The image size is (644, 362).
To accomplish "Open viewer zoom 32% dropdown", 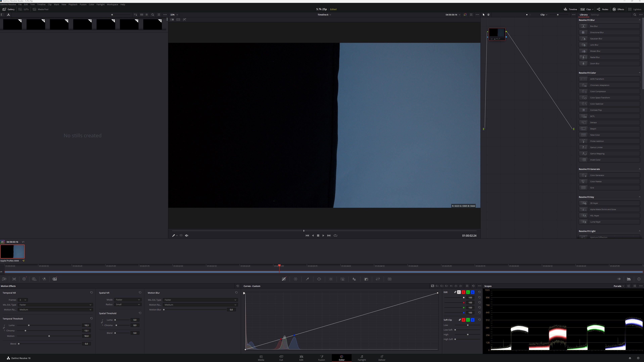I will (x=174, y=14).
